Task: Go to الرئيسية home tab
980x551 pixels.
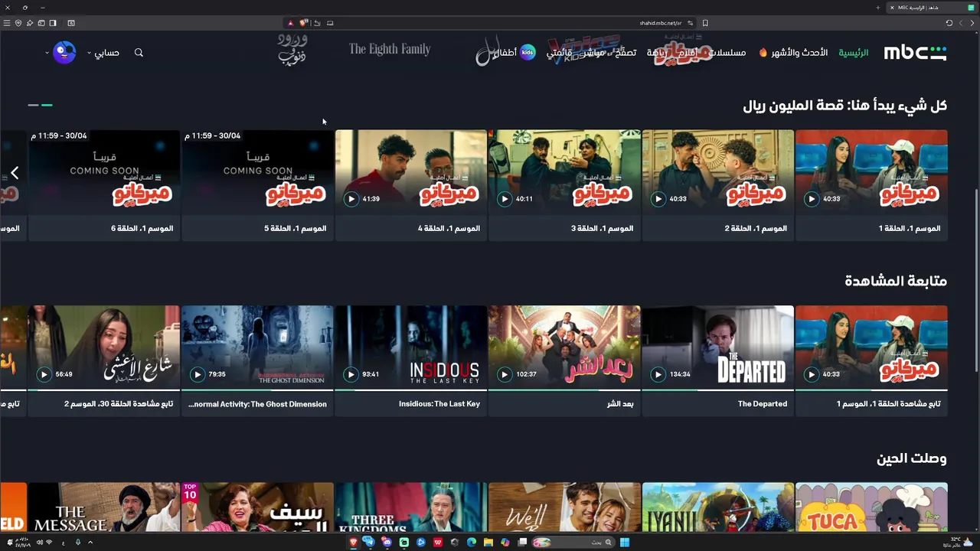Action: coord(854,53)
